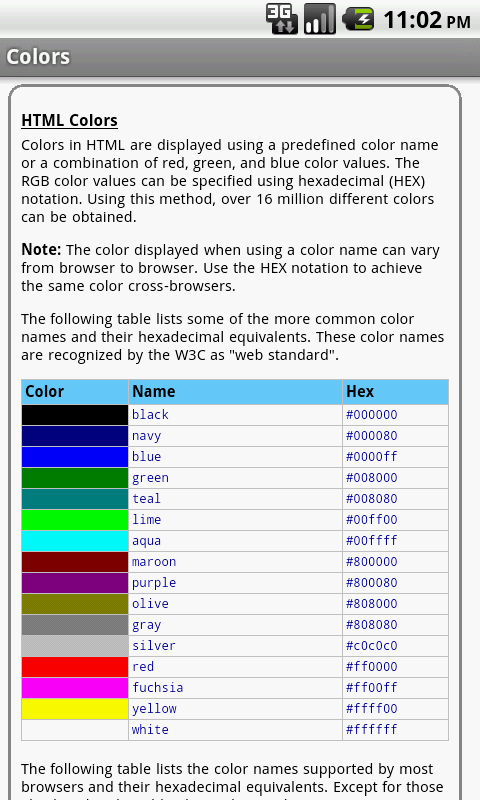
Task: Click the Color column header
Action: tap(44, 391)
